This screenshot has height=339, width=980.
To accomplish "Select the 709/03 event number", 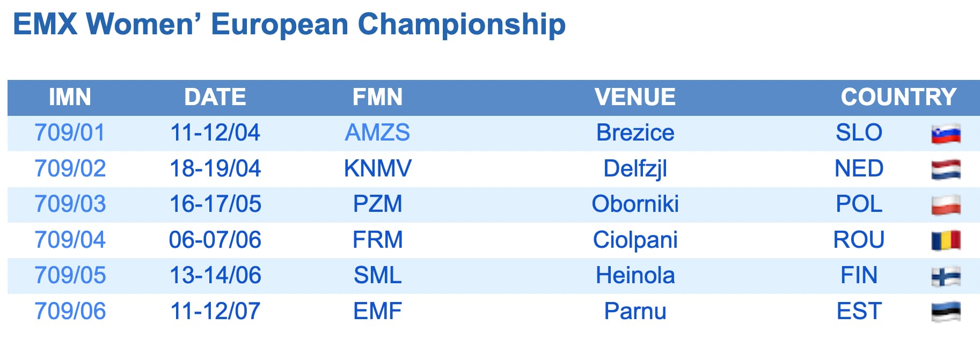I will click(70, 204).
